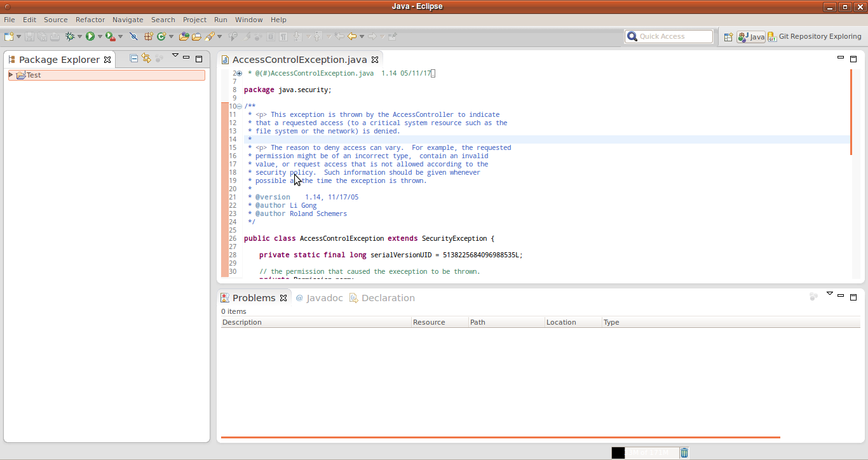Maximize the Package Explorer view

199,58
